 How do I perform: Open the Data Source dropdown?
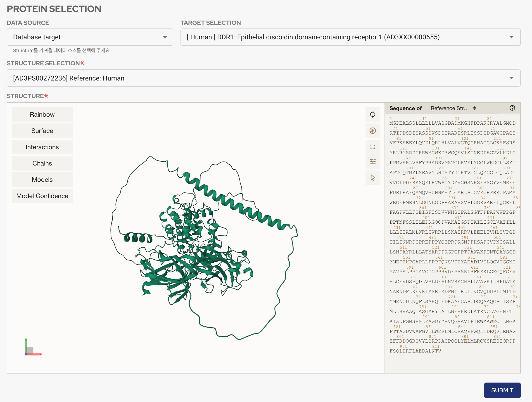click(90, 37)
